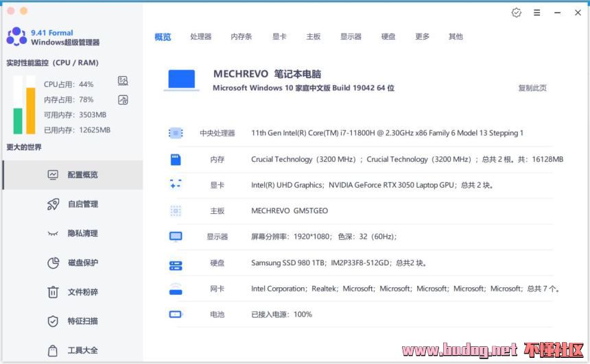590x364 pixels.
Task: Click the MECHREVO 笔记本电脑 heading
Action: (267, 74)
